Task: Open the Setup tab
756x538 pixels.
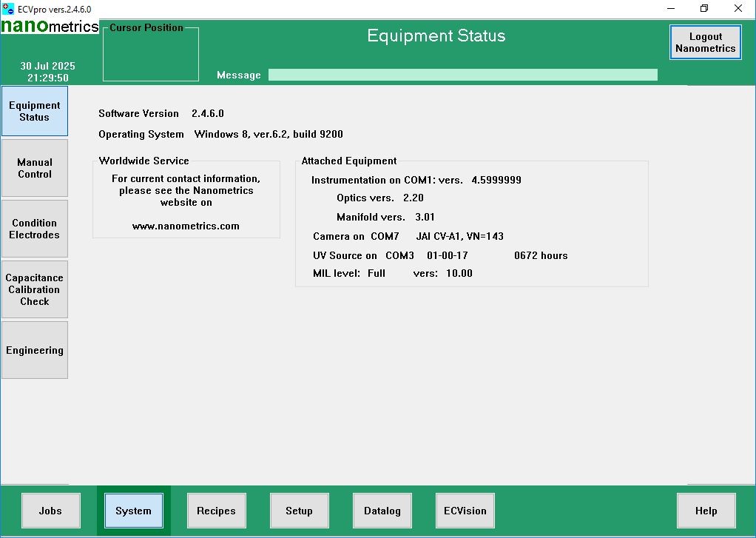Action: click(x=299, y=510)
